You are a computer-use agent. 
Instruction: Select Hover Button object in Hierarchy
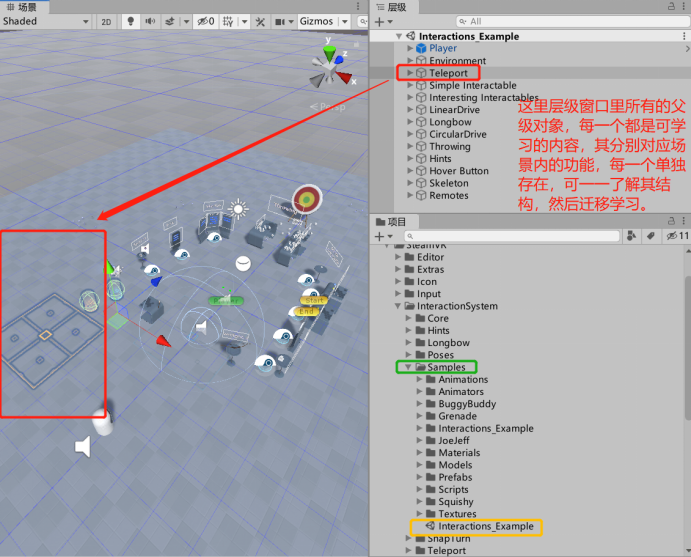pyautogui.click(x=459, y=171)
